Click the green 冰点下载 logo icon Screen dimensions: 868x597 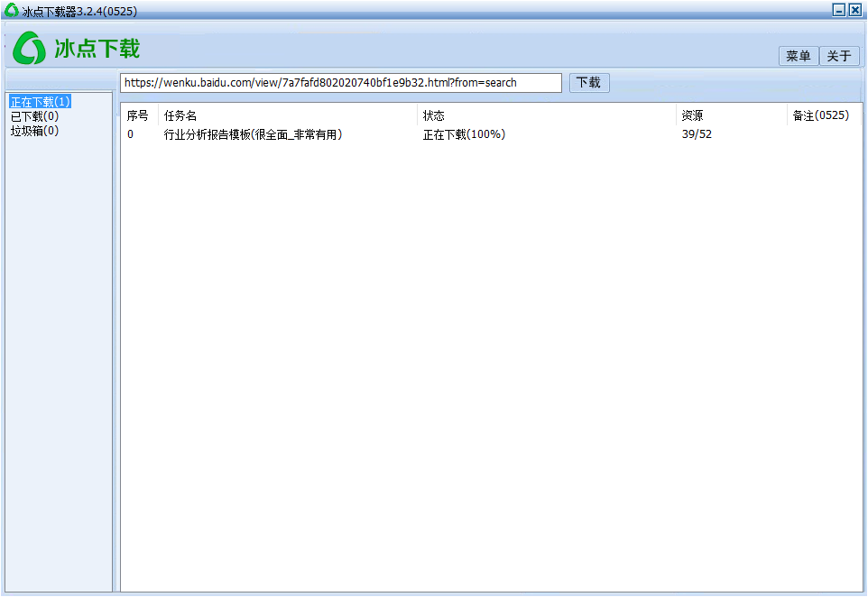[x=29, y=48]
